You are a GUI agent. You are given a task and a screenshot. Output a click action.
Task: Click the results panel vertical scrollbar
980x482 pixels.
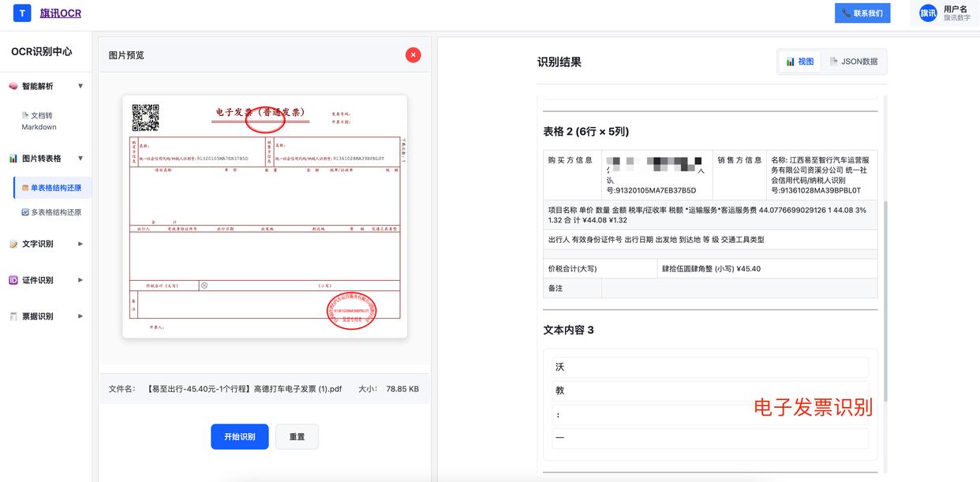point(884,300)
